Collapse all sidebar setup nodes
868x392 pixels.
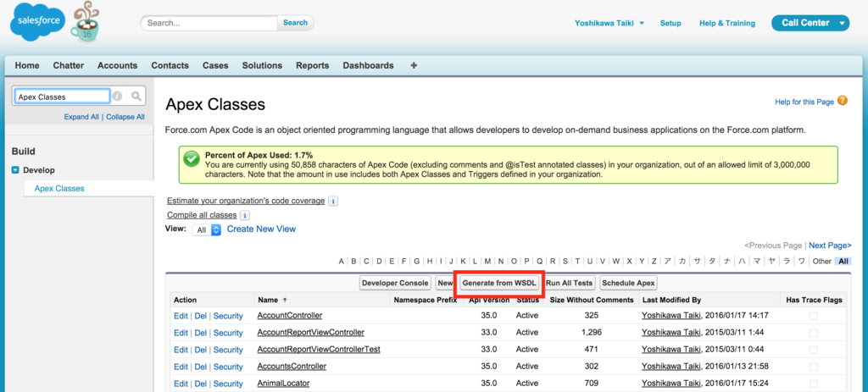pyautogui.click(x=125, y=117)
